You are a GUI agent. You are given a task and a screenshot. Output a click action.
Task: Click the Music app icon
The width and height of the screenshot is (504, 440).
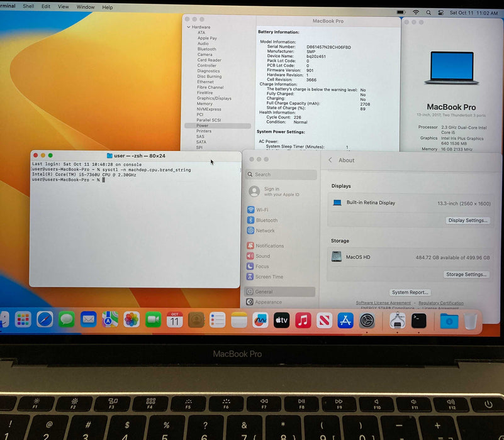click(x=303, y=320)
